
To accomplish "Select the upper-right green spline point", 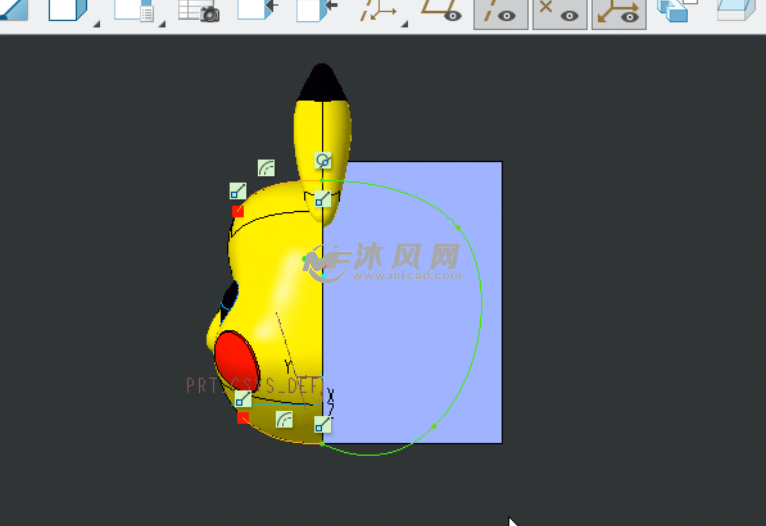I will 458,228.
